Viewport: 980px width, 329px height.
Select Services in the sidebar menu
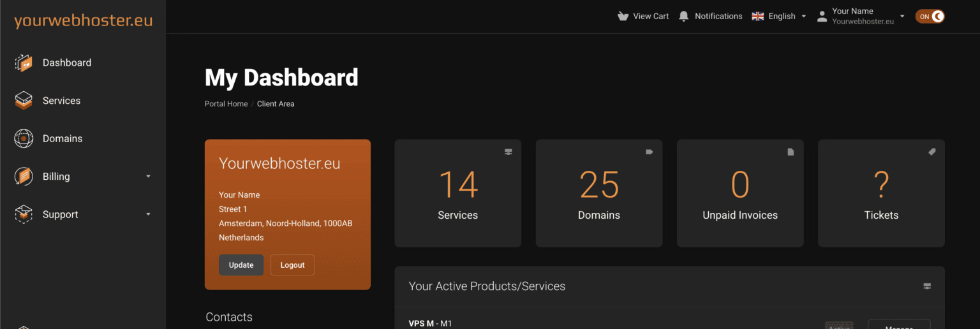coord(61,101)
